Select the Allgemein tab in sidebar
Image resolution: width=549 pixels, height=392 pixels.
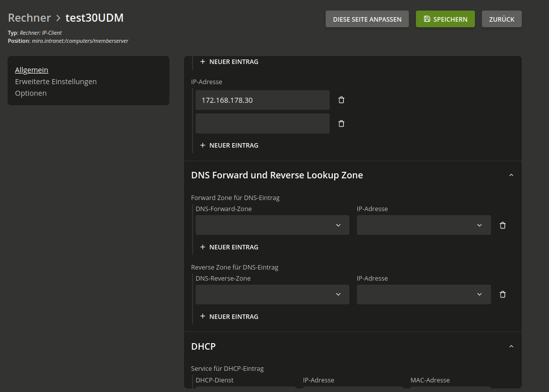32,70
